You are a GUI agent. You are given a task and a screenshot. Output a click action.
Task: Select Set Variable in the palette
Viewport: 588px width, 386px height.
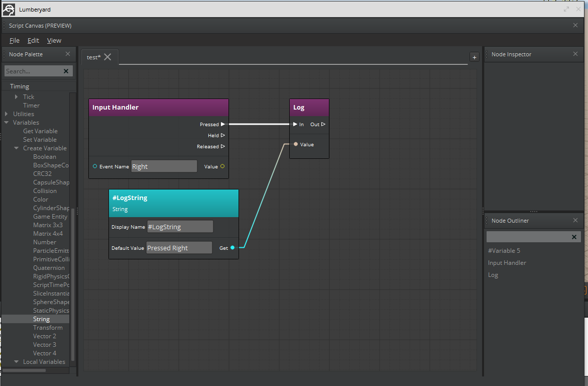40,140
